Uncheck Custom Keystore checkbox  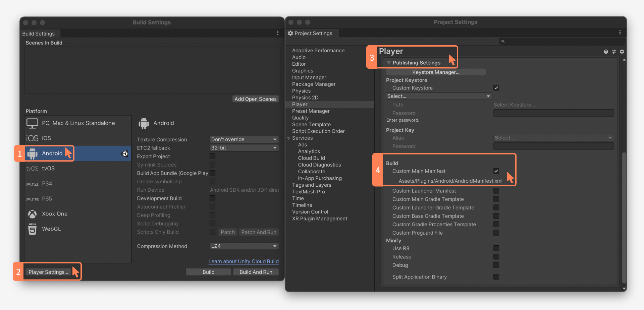(x=496, y=88)
